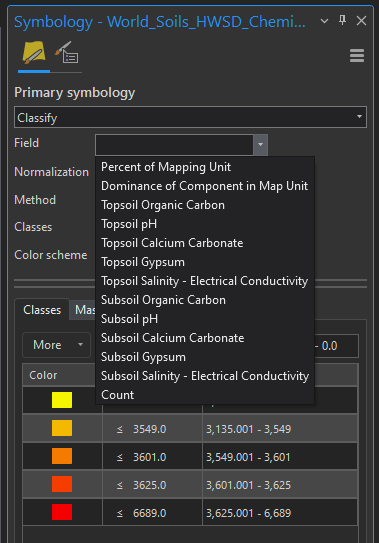Open the Primary symbology tab icon
The image size is (379, 543).
34,53
